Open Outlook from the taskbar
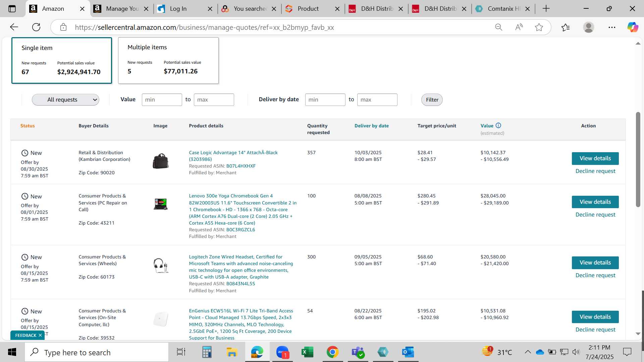 point(408,352)
